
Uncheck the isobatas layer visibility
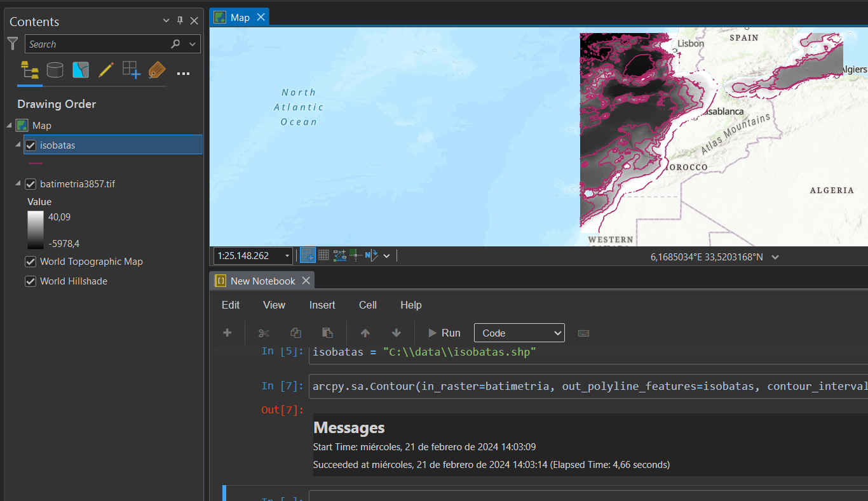point(31,145)
